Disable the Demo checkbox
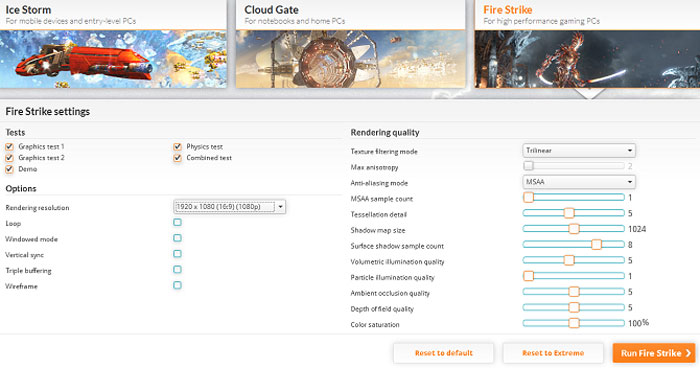The height and width of the screenshot is (368, 700). (9, 169)
